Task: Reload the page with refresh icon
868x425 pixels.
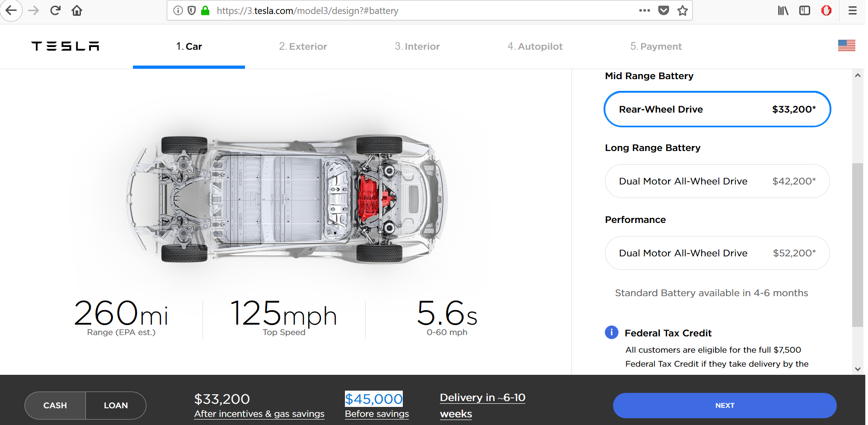Action: 55,10
